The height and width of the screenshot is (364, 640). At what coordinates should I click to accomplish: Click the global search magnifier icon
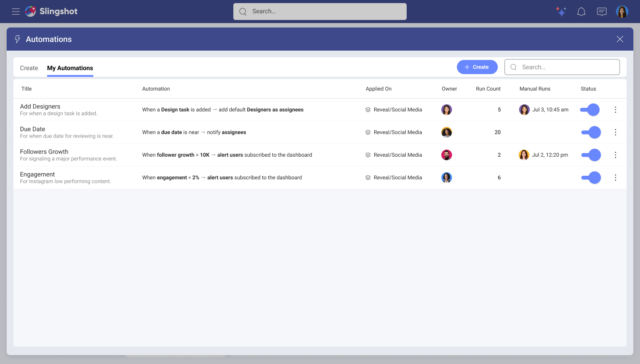[243, 12]
